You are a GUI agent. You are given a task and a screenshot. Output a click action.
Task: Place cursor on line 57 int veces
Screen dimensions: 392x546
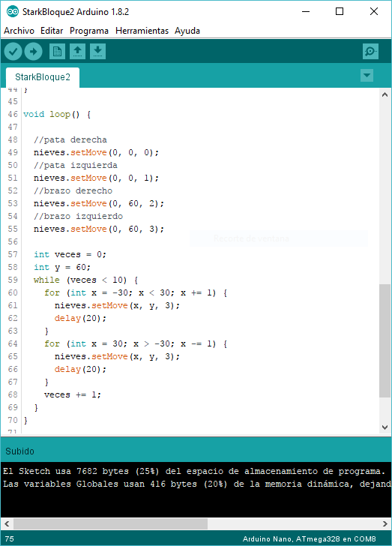[70, 254]
